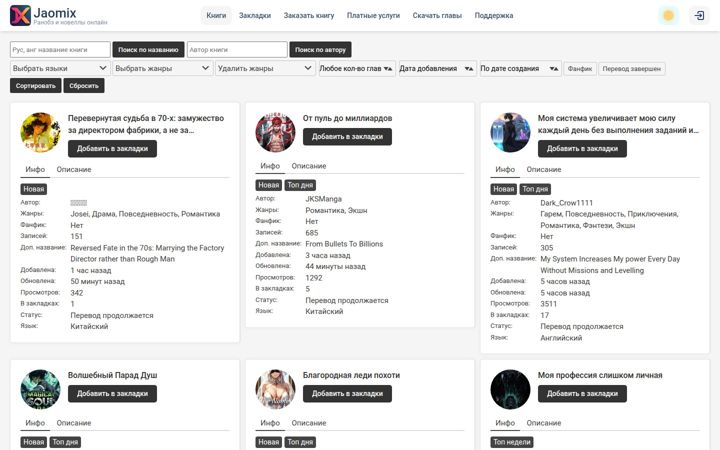Screen dimensions: 720x450
Task: Open cover of От пуль до миллиардов
Action: pyautogui.click(x=276, y=133)
